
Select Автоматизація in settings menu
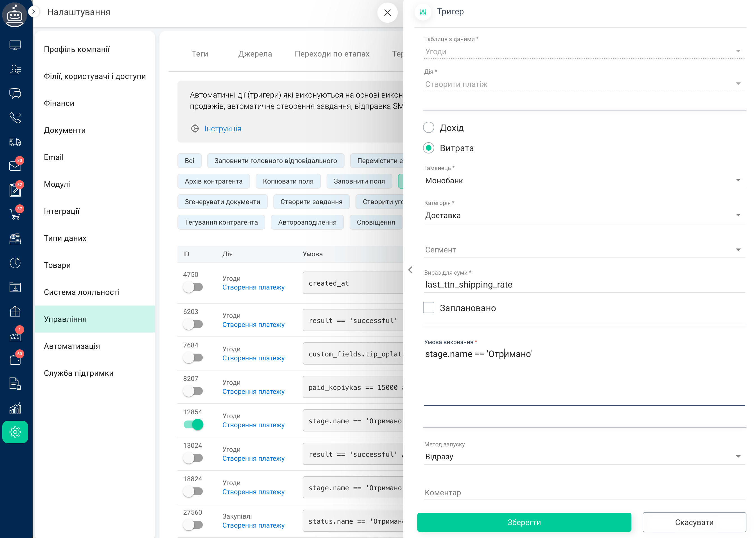pos(72,346)
